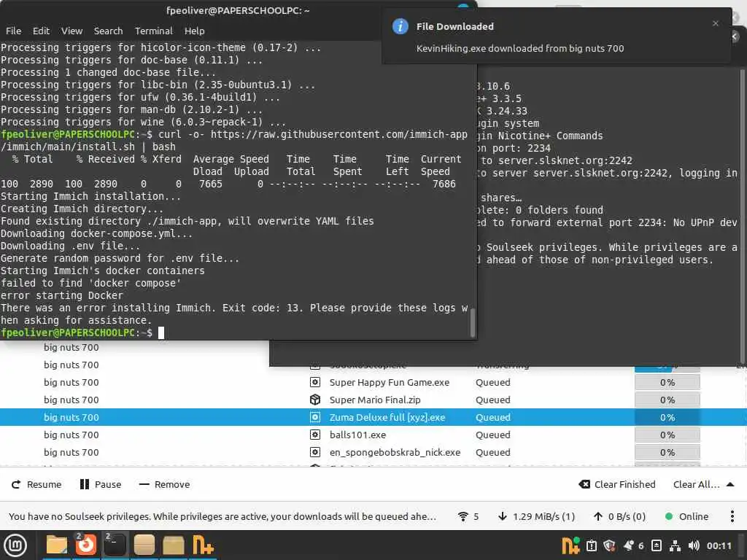Click the connections wifi icon in status bar

pos(462,516)
